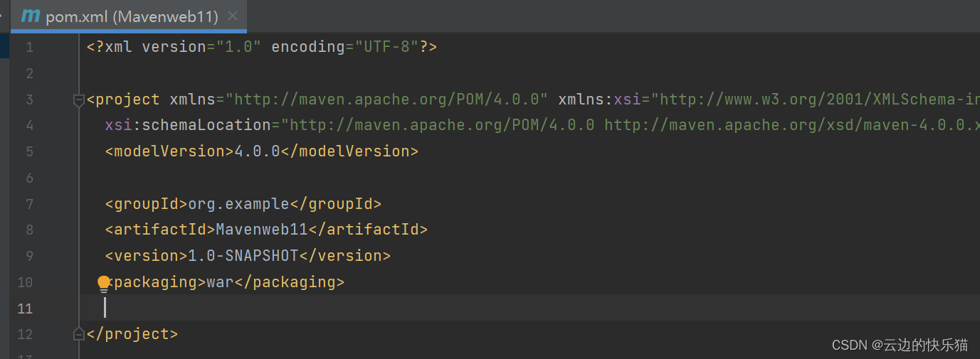Select the pom.xml (Mavenweb11) editor tab
This screenshot has width=980, height=359.
tap(129, 16)
